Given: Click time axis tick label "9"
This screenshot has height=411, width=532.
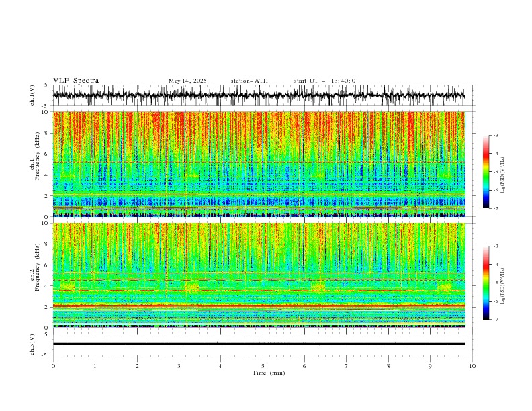Looking at the screenshot, I should pyautogui.click(x=430, y=366).
